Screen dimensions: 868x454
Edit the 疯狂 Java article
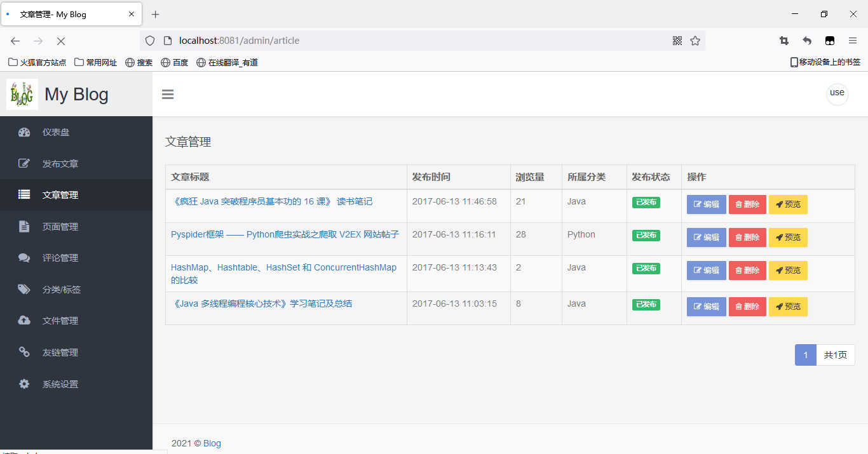[706, 204]
